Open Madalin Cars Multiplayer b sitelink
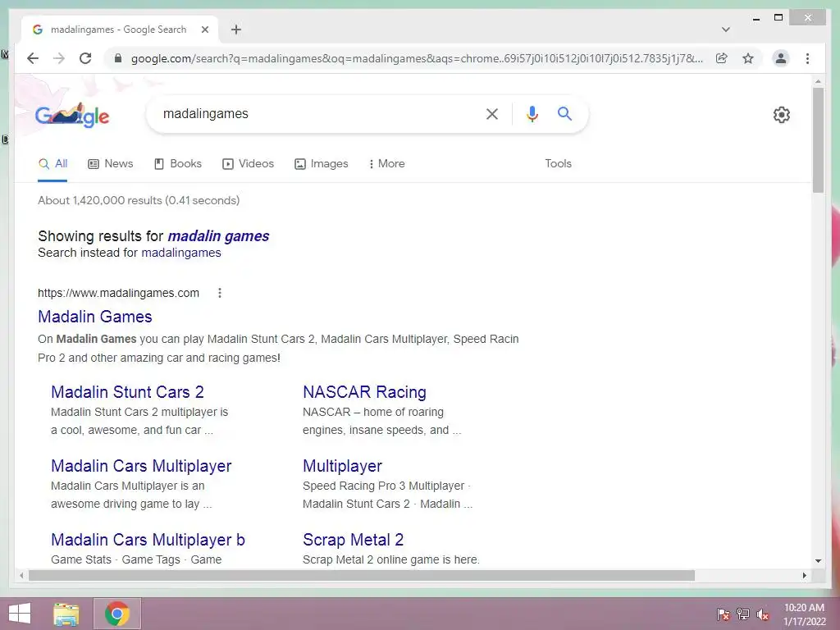 pyautogui.click(x=148, y=540)
